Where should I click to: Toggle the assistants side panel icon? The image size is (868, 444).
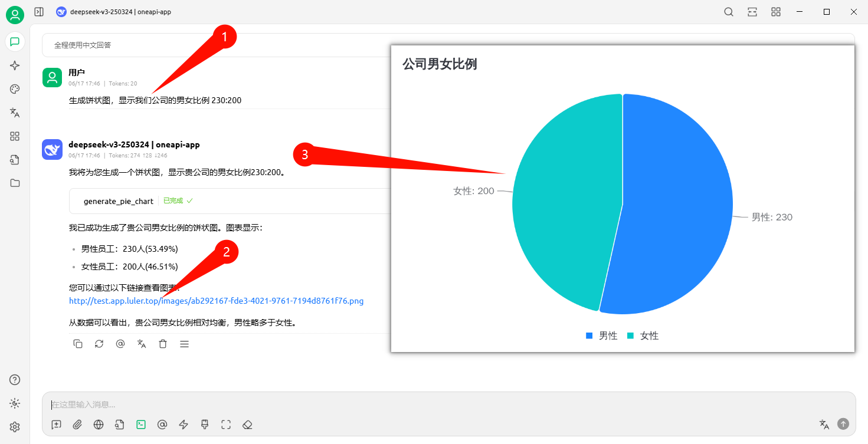(x=39, y=12)
